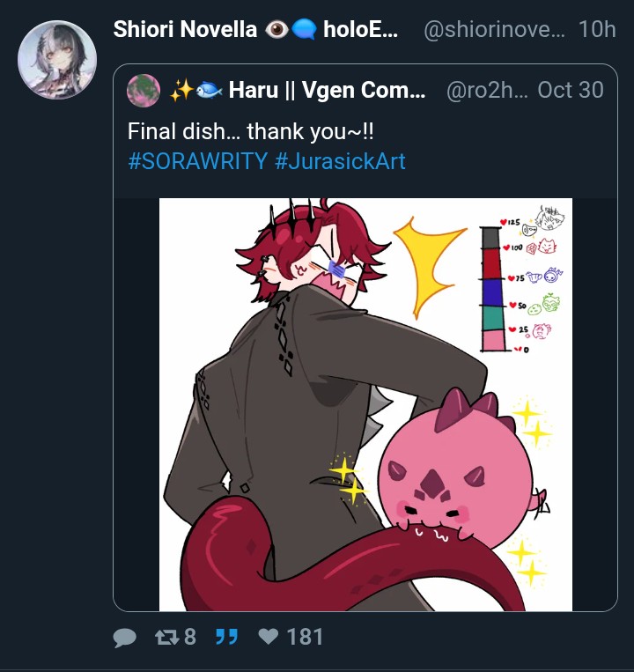This screenshot has height=672, width=634.
Task: Click the Haru || Vgen Com… display name
Action: [x=327, y=90]
